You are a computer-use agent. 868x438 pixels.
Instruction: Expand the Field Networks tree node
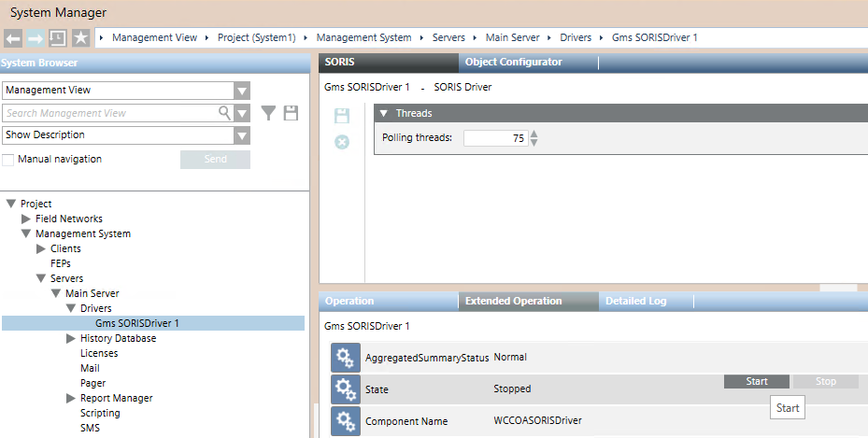(x=26, y=219)
